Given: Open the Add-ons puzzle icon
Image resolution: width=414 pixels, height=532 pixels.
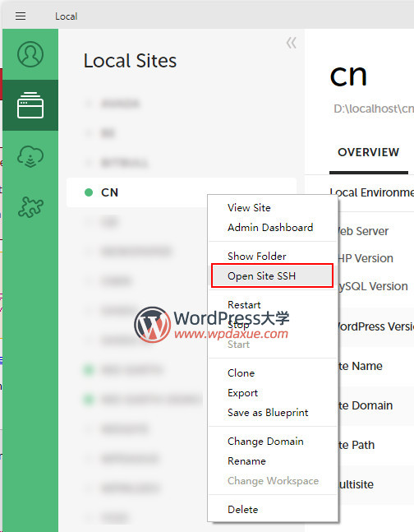Looking at the screenshot, I should [x=30, y=206].
